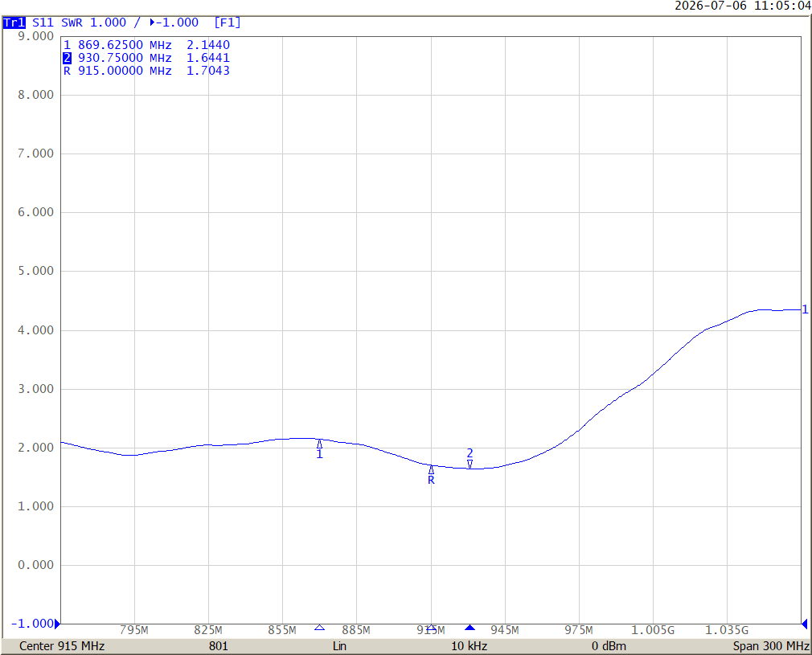Select the active marker 2 readout box

[67, 58]
